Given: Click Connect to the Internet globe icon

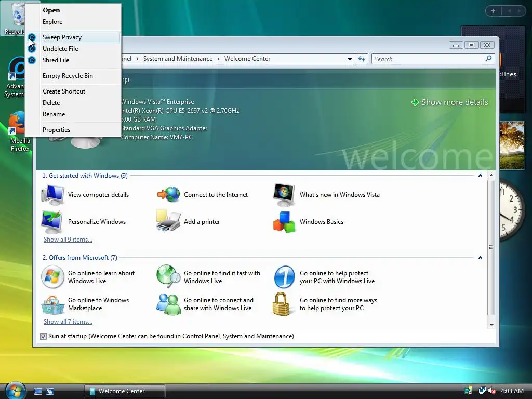Looking at the screenshot, I should (x=168, y=194).
